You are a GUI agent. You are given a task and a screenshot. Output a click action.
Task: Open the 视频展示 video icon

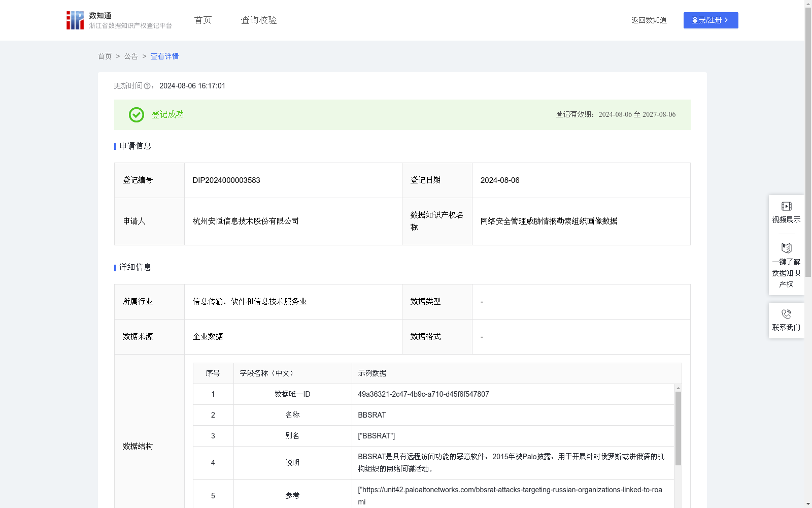point(787,206)
